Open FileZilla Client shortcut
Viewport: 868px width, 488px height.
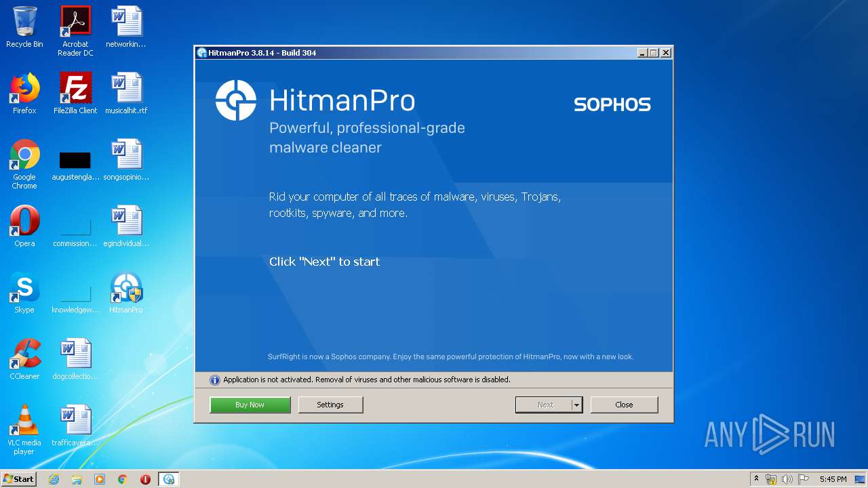(75, 94)
